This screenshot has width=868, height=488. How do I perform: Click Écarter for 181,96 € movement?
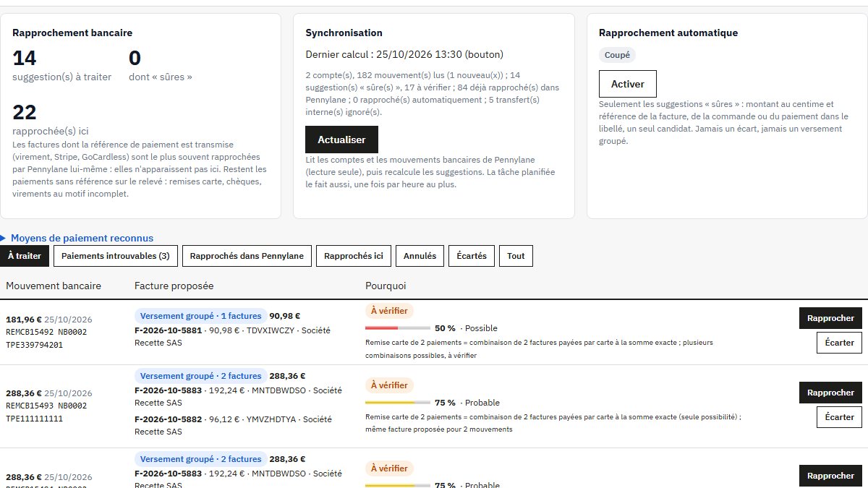[x=839, y=343]
